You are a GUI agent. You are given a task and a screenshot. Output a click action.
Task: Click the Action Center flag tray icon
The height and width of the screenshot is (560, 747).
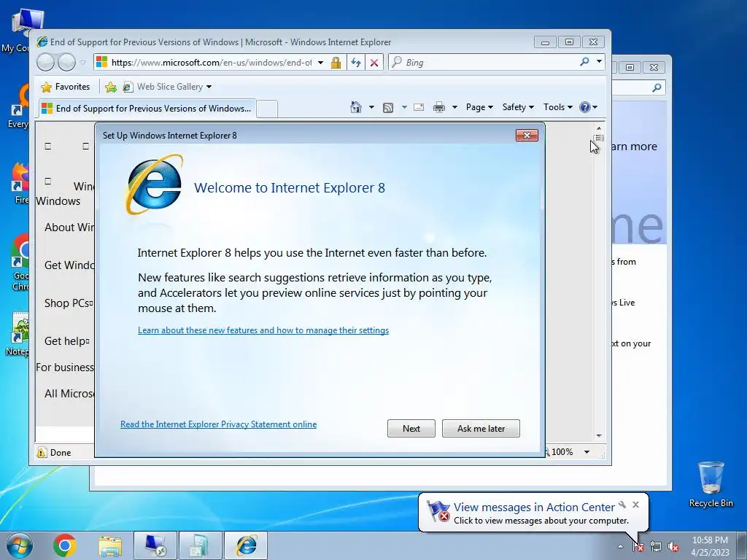[x=638, y=547]
